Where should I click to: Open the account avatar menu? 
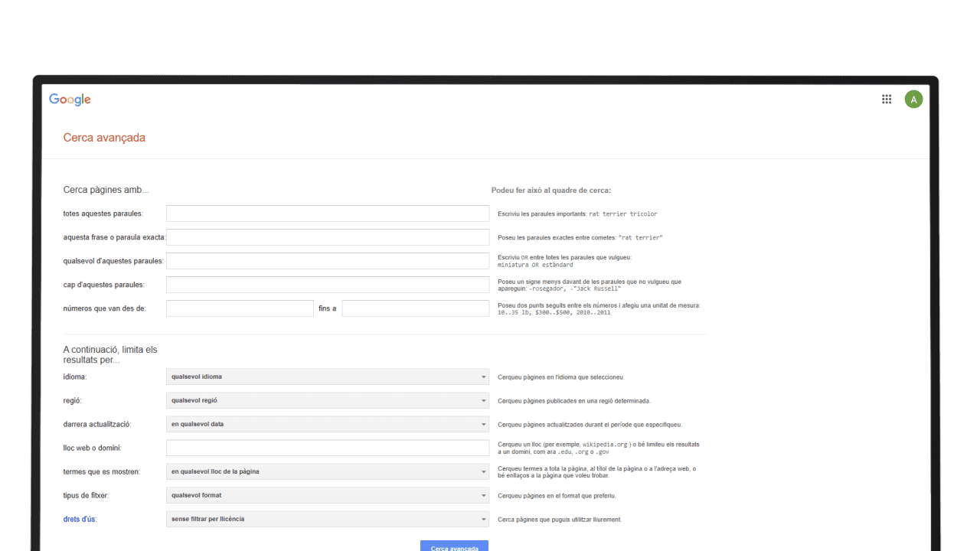(913, 99)
